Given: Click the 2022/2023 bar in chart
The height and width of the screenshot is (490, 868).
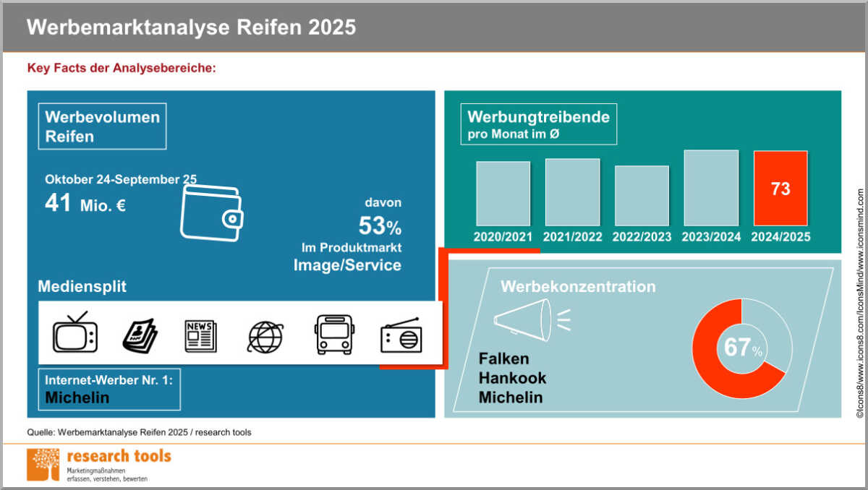Looking at the screenshot, I should click(x=642, y=196).
